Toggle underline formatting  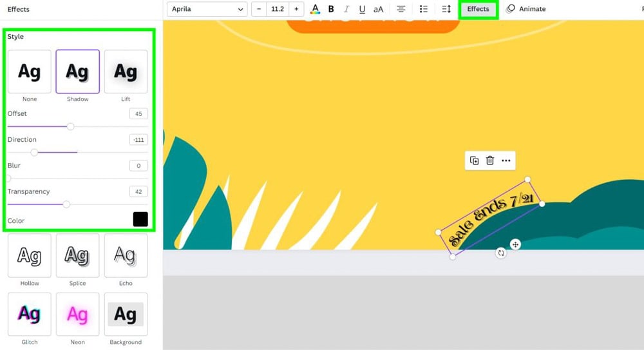363,9
